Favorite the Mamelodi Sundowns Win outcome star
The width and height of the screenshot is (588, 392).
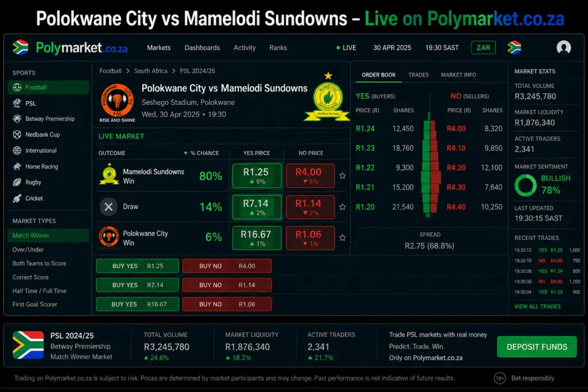(342, 176)
